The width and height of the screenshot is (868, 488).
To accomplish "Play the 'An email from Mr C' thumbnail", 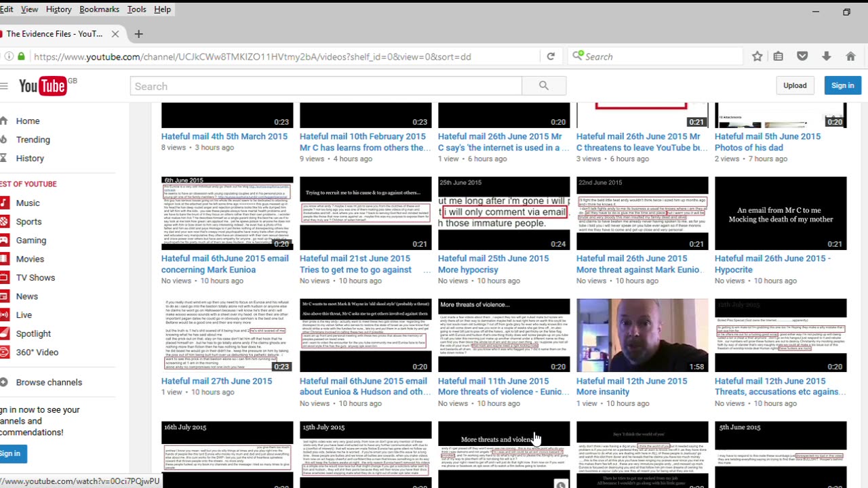I will (x=781, y=213).
